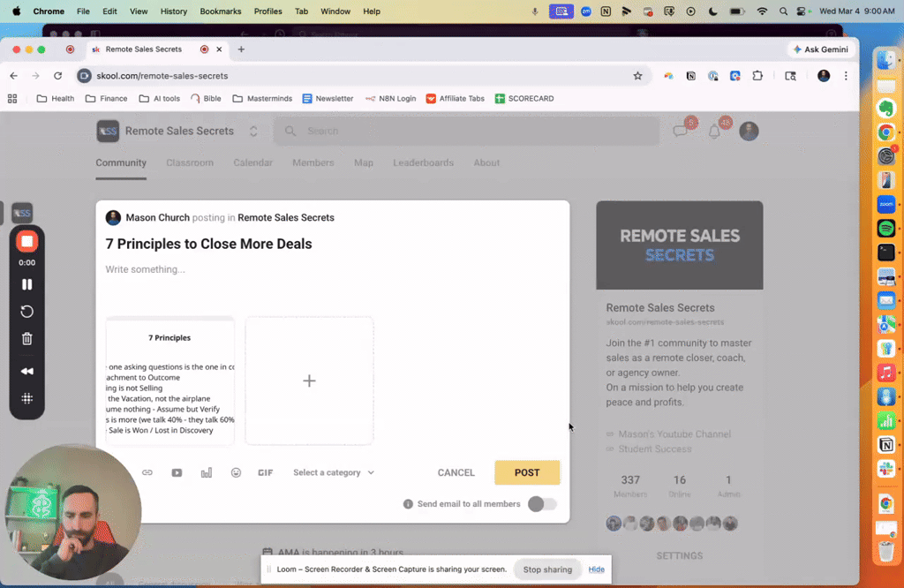Insert a link into the post

147,472
